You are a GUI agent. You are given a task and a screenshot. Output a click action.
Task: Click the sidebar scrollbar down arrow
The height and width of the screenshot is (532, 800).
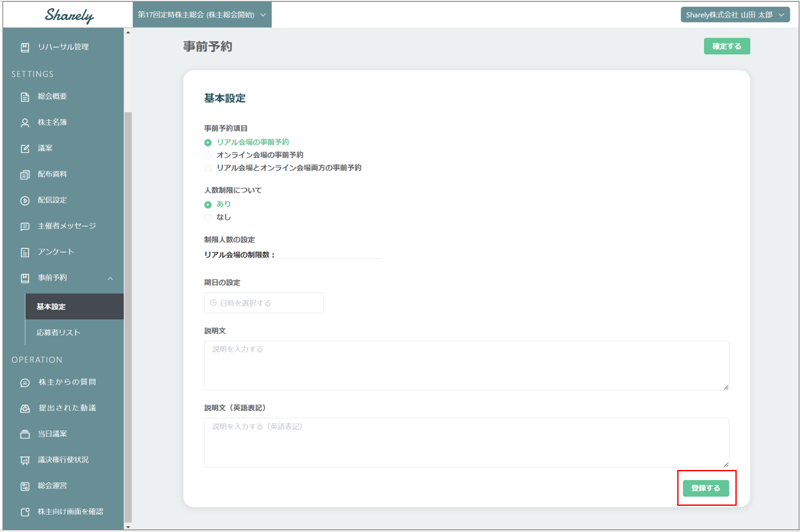tap(128, 527)
